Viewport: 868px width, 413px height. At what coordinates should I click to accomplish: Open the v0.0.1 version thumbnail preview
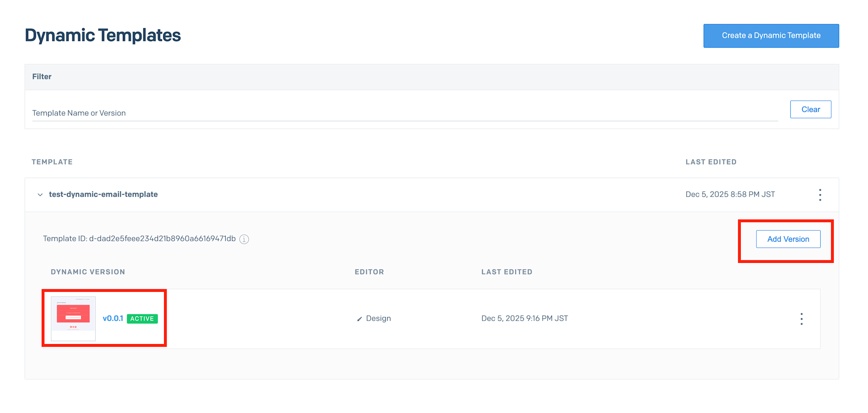[x=73, y=318]
